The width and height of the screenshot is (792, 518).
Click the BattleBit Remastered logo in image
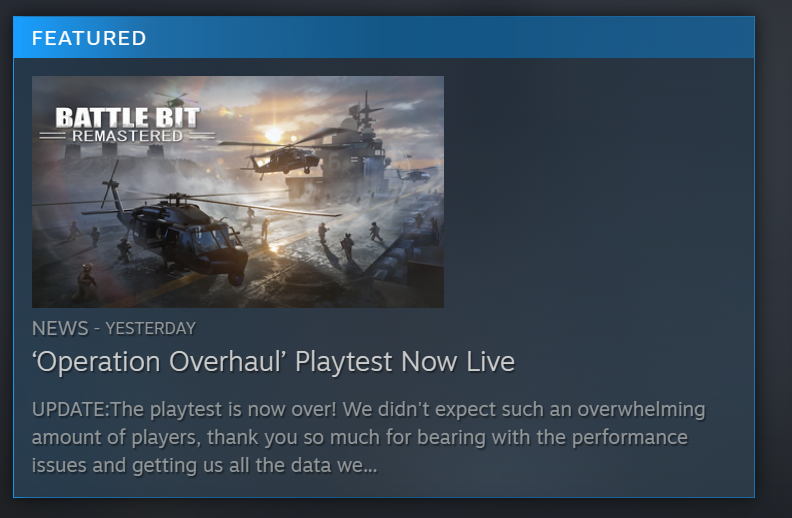click(127, 125)
